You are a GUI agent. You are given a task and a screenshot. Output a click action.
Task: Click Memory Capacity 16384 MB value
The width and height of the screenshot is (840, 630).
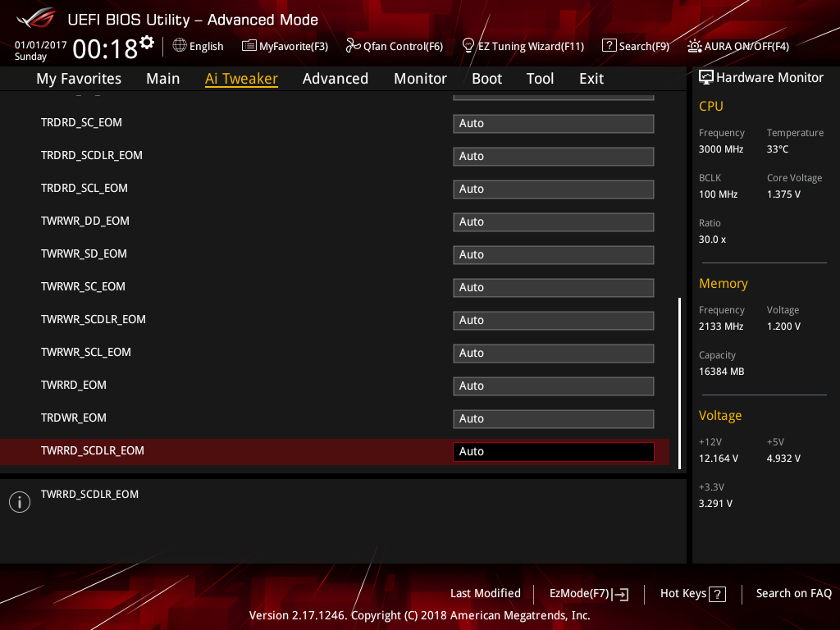[x=722, y=372]
